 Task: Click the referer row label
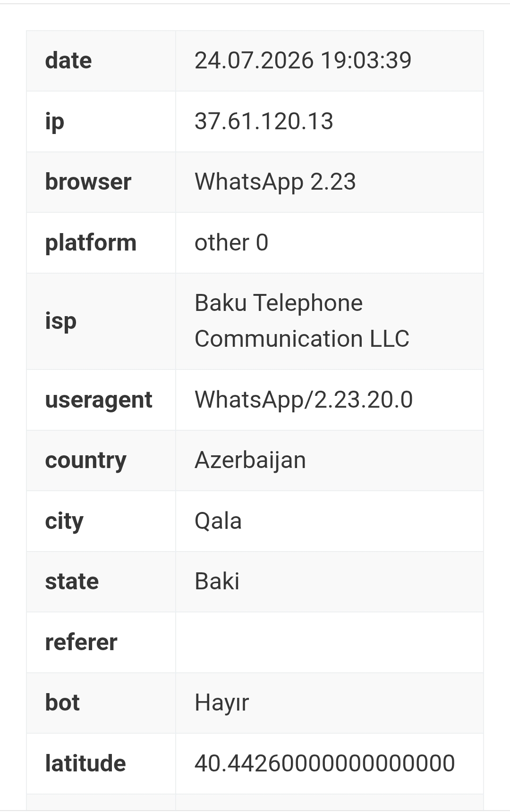(81, 642)
